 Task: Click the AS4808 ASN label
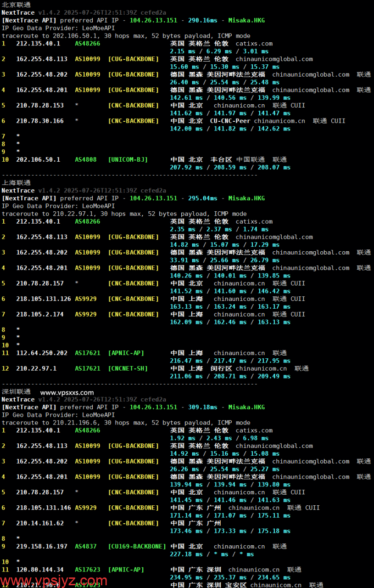86,159
